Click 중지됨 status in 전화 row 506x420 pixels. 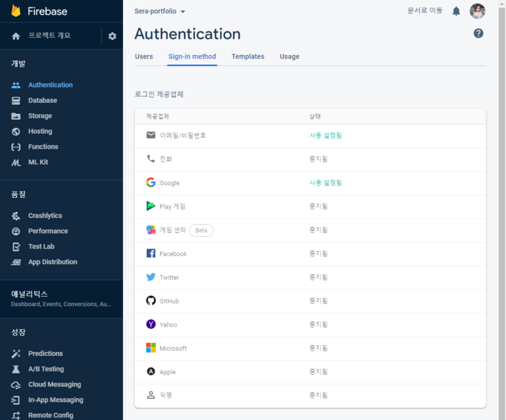click(x=318, y=159)
